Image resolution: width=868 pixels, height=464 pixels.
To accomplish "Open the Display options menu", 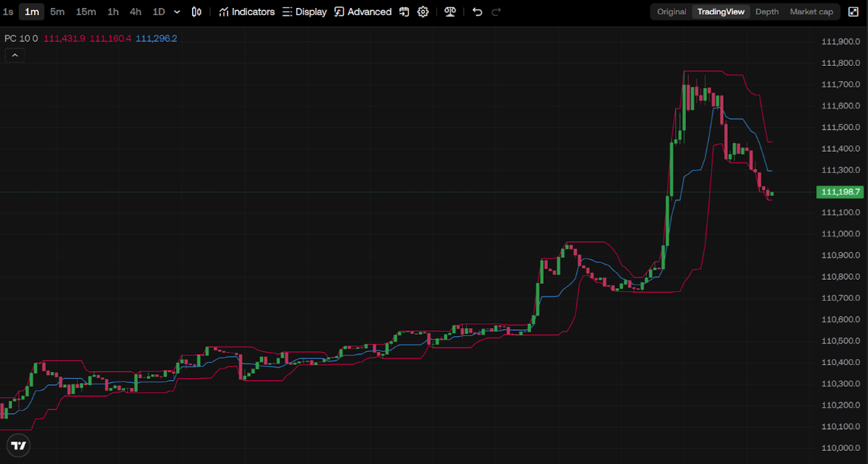I will click(304, 12).
